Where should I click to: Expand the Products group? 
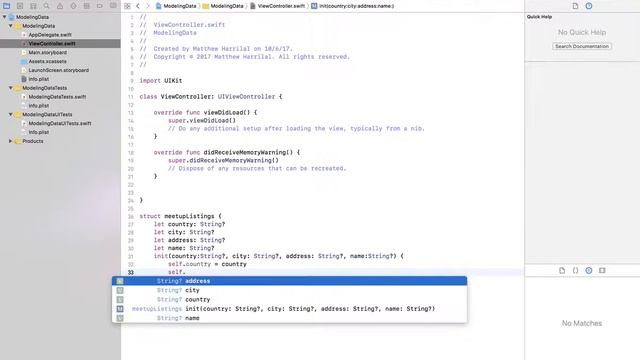[x=11, y=141]
